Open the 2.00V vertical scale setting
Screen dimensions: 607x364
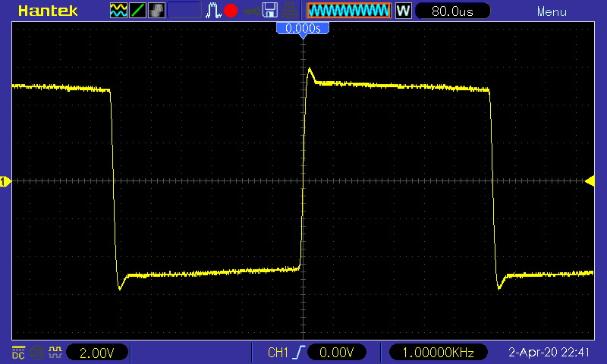(x=97, y=353)
